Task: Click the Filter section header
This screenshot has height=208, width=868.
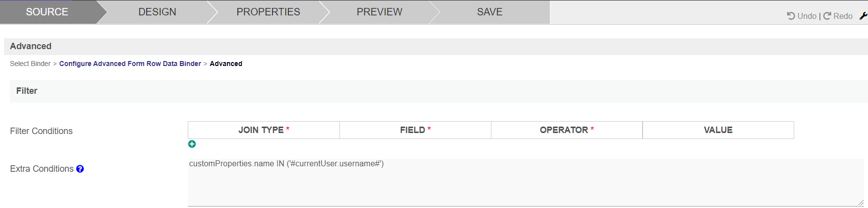Action: (27, 91)
